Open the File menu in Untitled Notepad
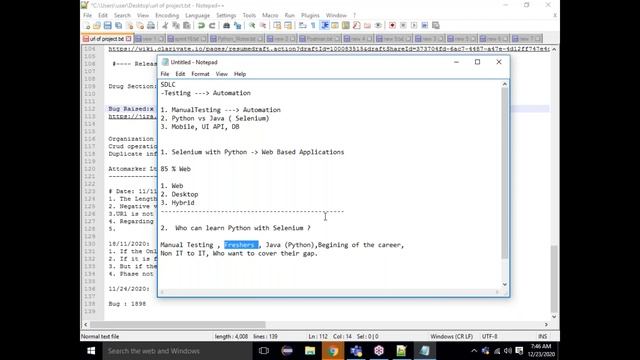The image size is (640, 360). [164, 74]
